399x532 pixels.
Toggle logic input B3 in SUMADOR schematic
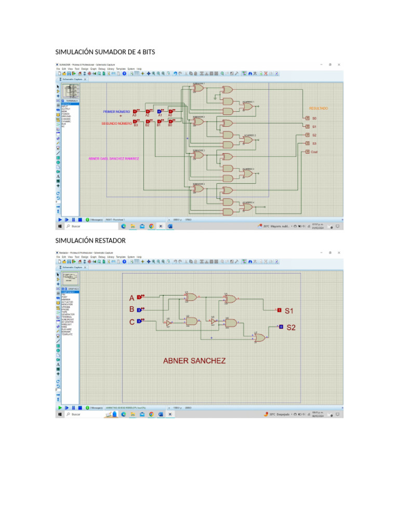click(136, 121)
